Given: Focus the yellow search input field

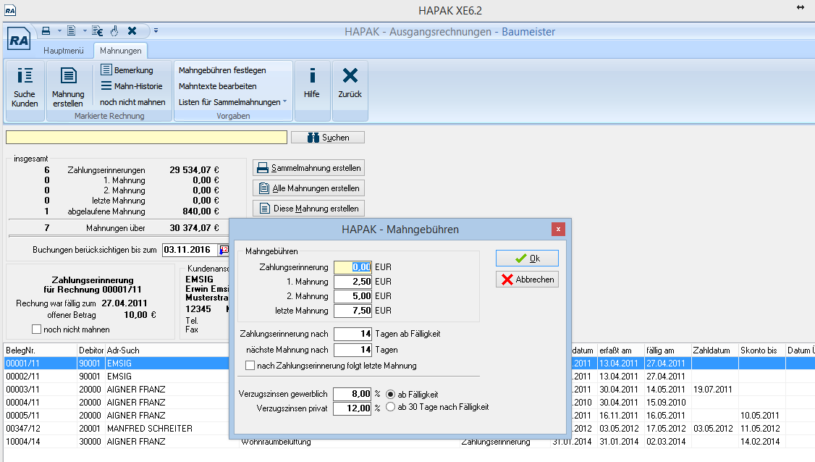Looking at the screenshot, I should pyautogui.click(x=147, y=137).
